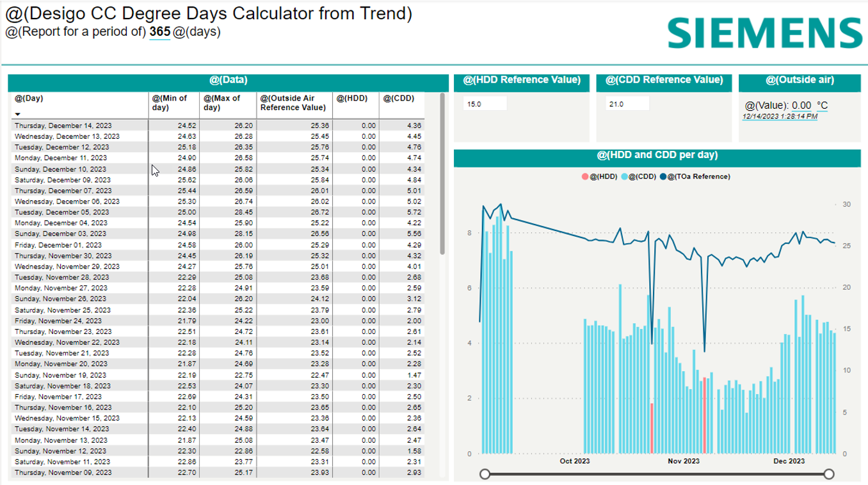
Task: Click the HDD reference value field 15.0
Action: [485, 104]
